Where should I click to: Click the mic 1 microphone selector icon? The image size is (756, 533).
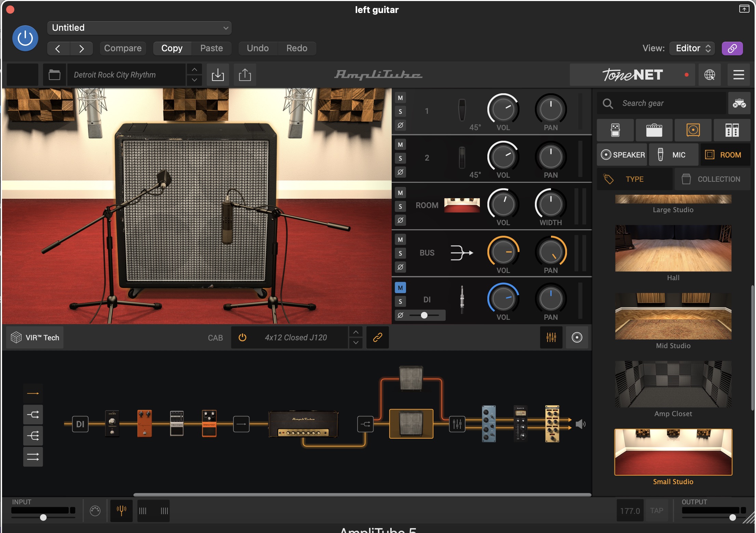tap(462, 110)
